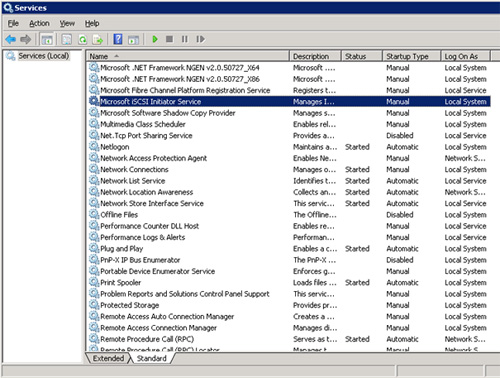The height and width of the screenshot is (378, 500).
Task: Select Network Store Interface Service
Action: (x=289, y=203)
